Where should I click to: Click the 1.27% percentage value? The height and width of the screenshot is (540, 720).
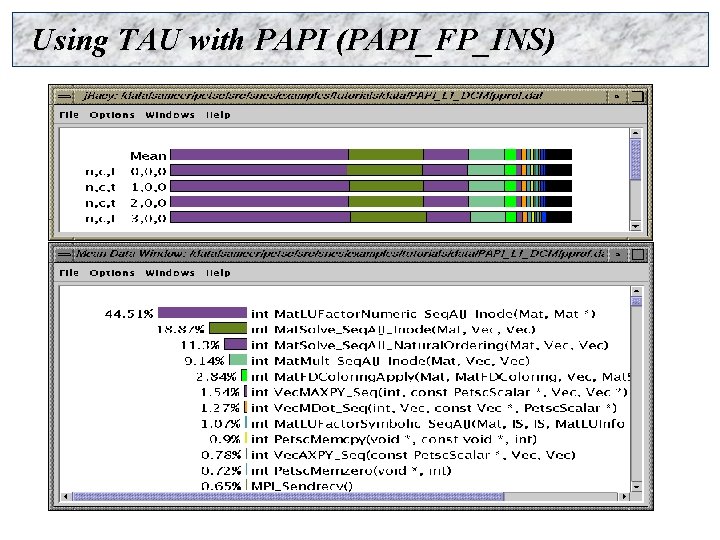pyautogui.click(x=220, y=408)
